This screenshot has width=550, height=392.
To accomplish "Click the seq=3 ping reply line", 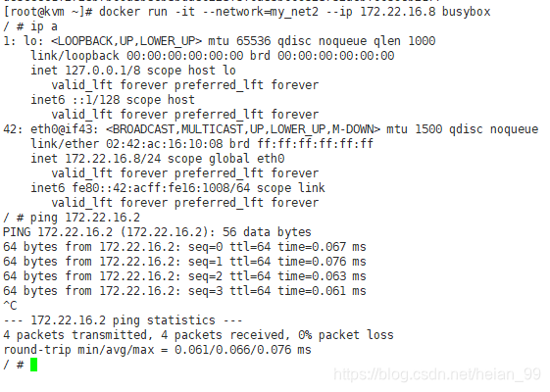I will [x=184, y=291].
